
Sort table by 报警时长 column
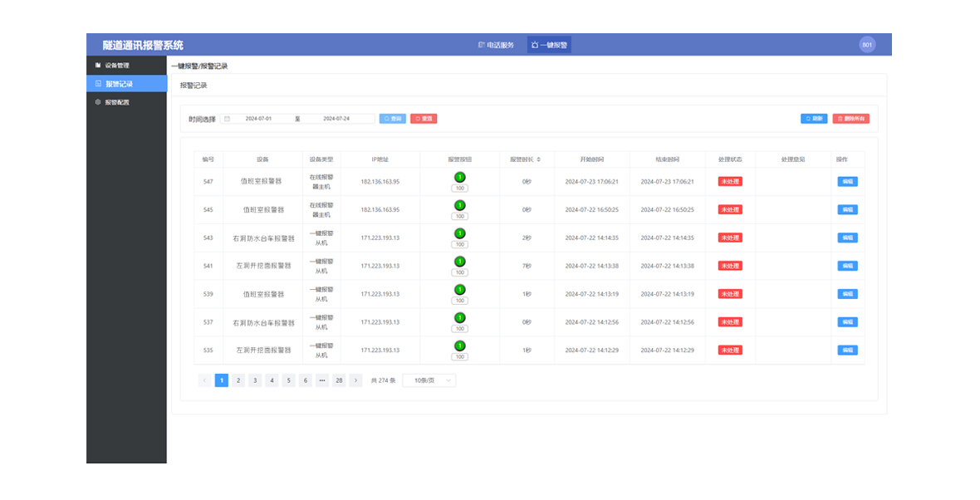pyautogui.click(x=538, y=159)
